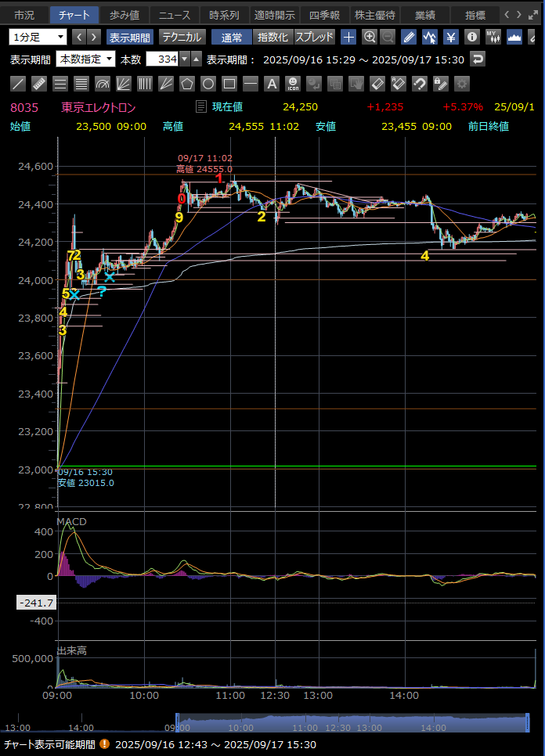Open the info 'i' icon
This screenshot has width=545, height=756.
point(472,37)
